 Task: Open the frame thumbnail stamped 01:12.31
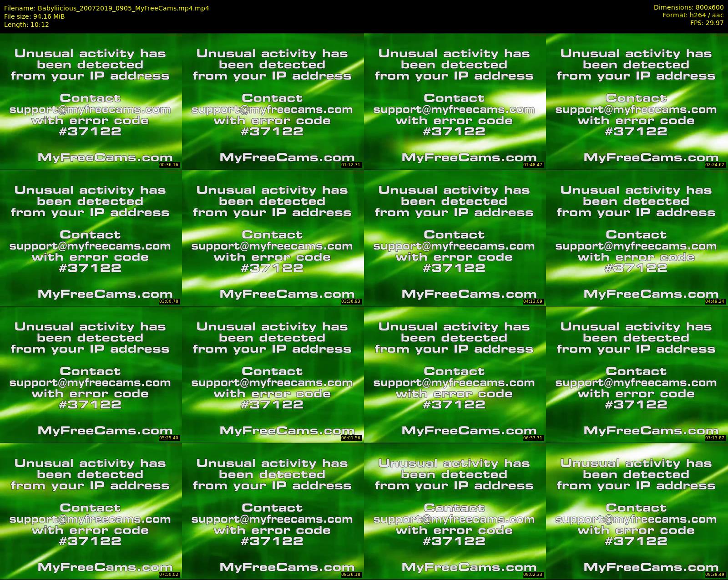click(x=272, y=101)
